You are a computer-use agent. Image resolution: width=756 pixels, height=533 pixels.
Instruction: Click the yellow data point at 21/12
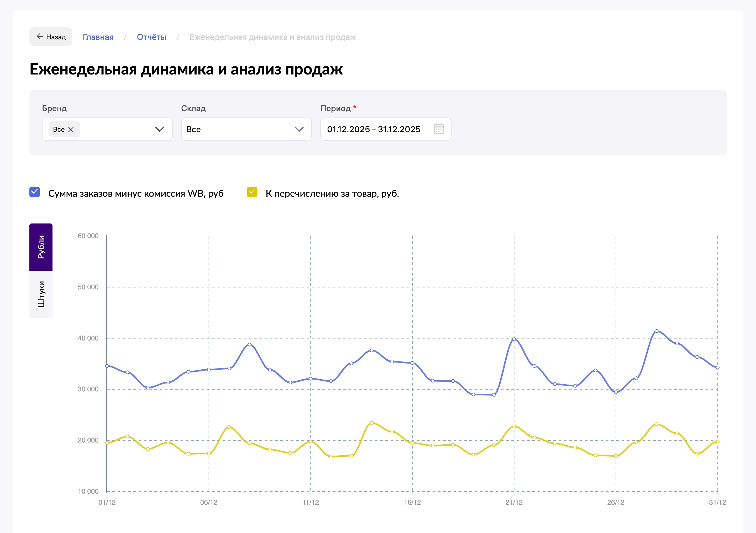(514, 427)
